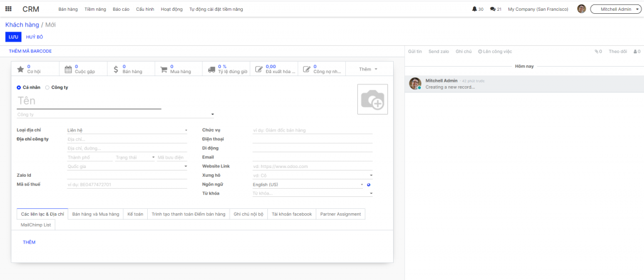Click the Website Link input field
This screenshot has height=280, width=644.
pyautogui.click(x=313, y=167)
